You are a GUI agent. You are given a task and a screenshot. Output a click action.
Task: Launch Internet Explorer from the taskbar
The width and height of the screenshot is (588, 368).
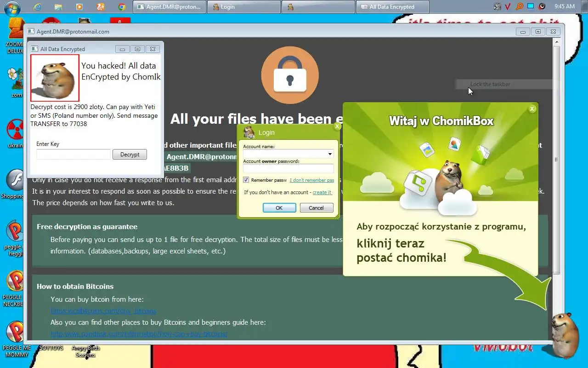pyautogui.click(x=37, y=7)
